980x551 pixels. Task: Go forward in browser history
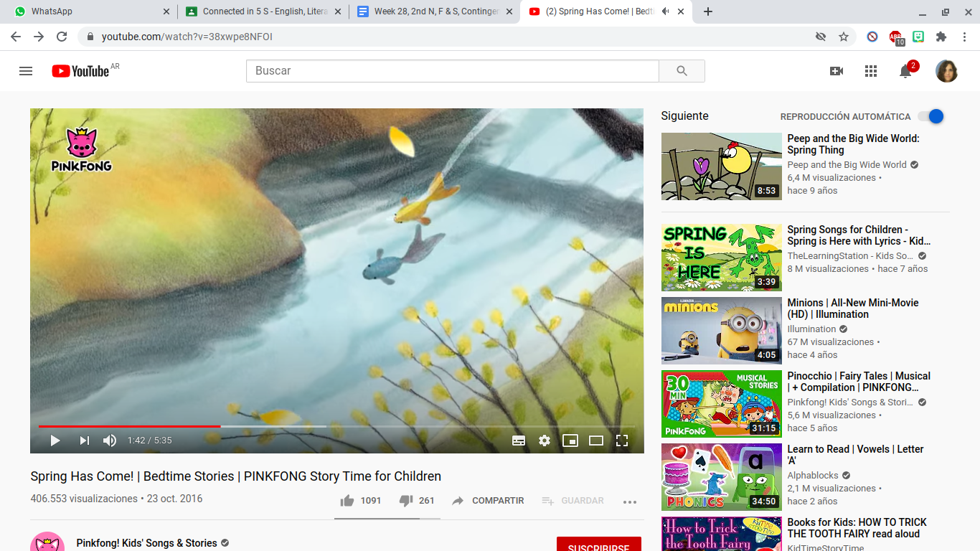click(x=39, y=37)
